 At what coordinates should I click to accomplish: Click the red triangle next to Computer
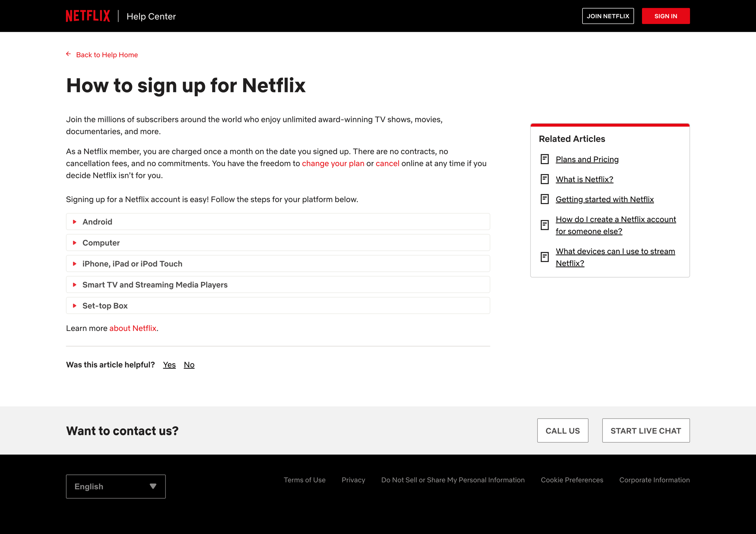75,243
